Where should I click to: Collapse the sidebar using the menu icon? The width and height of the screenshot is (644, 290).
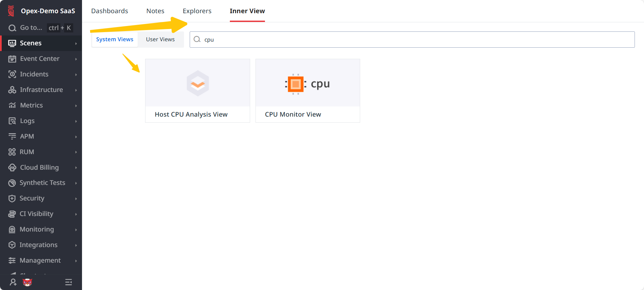69,282
